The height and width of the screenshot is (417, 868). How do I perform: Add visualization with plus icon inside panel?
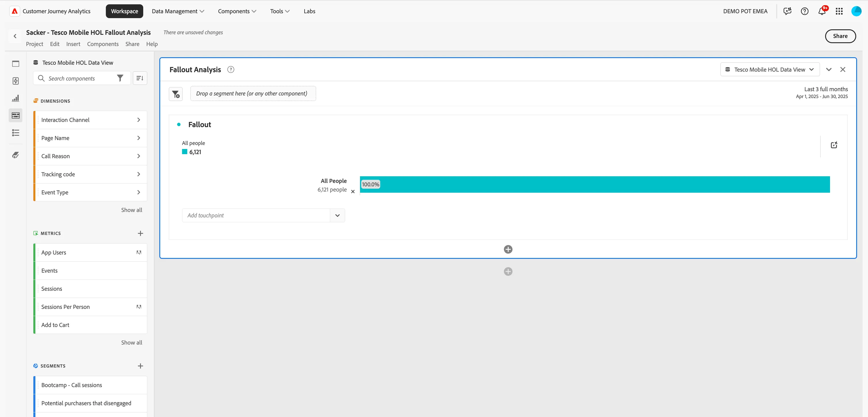[508, 249]
